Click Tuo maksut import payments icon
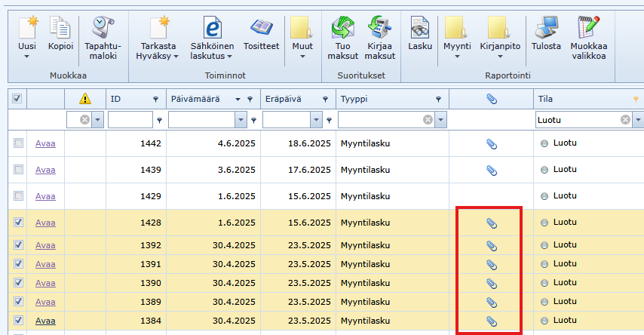Image resolution: width=644 pixels, height=335 pixels. tap(343, 28)
